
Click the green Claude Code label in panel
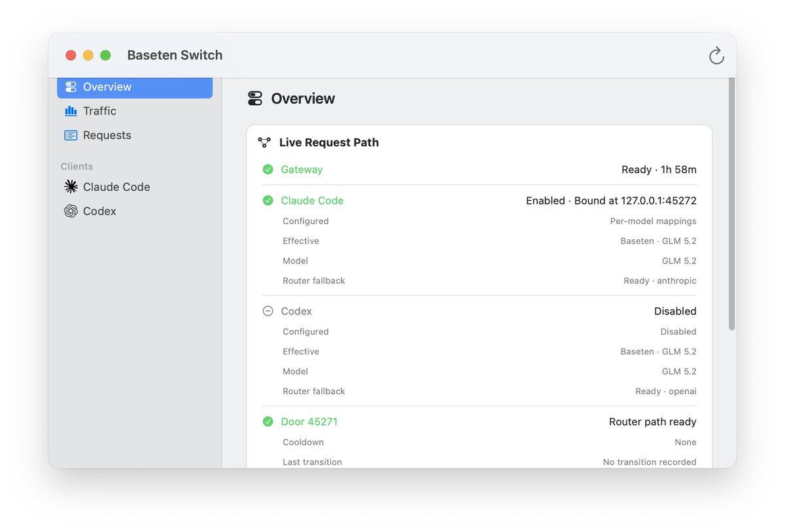coord(312,201)
